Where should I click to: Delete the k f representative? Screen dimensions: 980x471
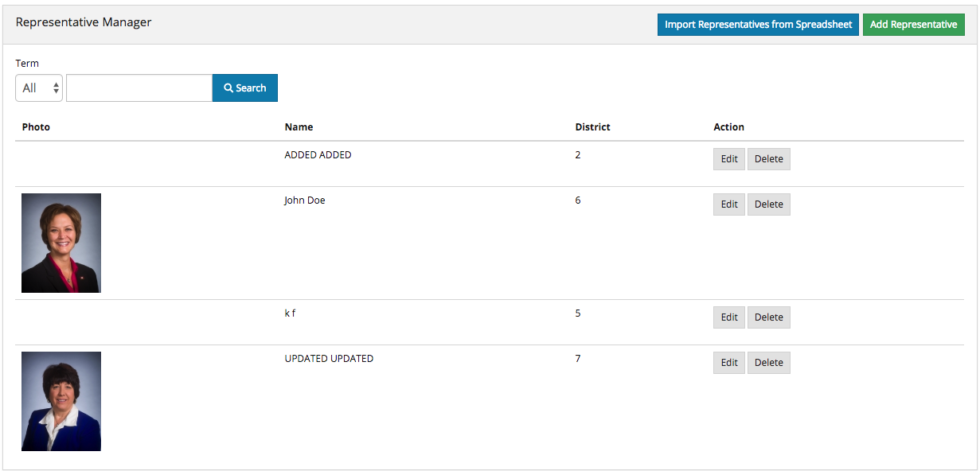coord(769,317)
